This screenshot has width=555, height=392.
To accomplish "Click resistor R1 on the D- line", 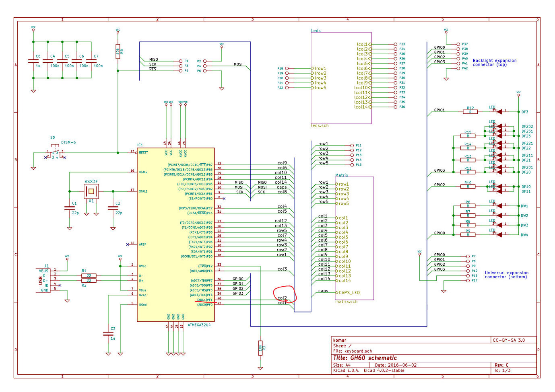I will tap(89, 275).
